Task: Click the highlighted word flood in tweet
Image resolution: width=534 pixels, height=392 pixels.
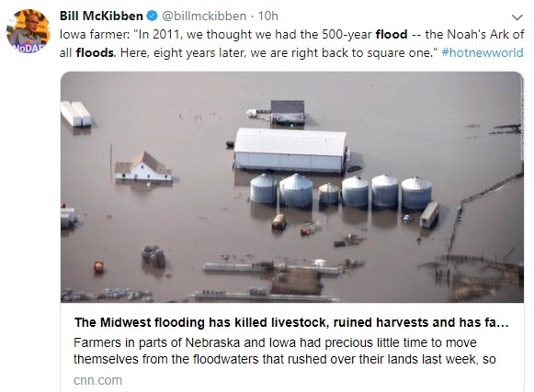Action: [x=392, y=34]
